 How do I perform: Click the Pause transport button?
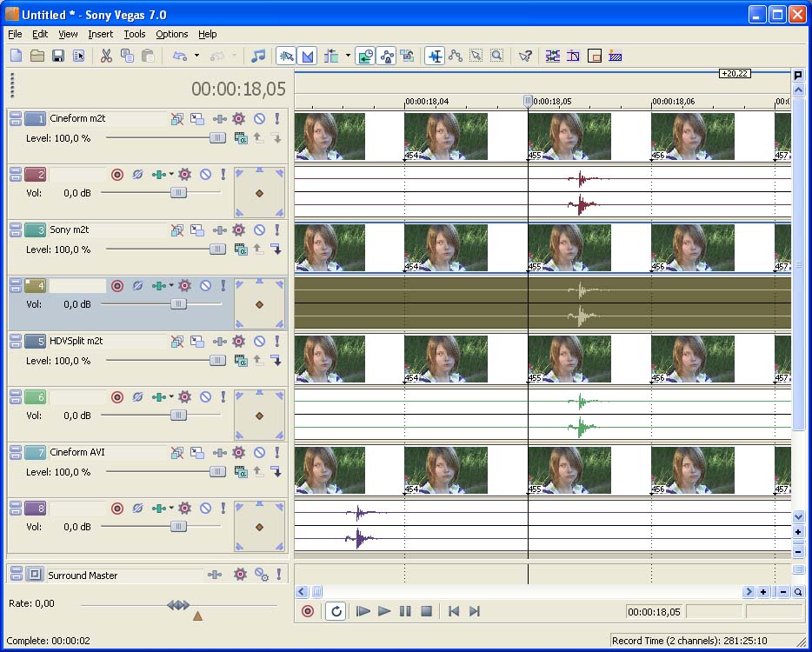pos(405,612)
